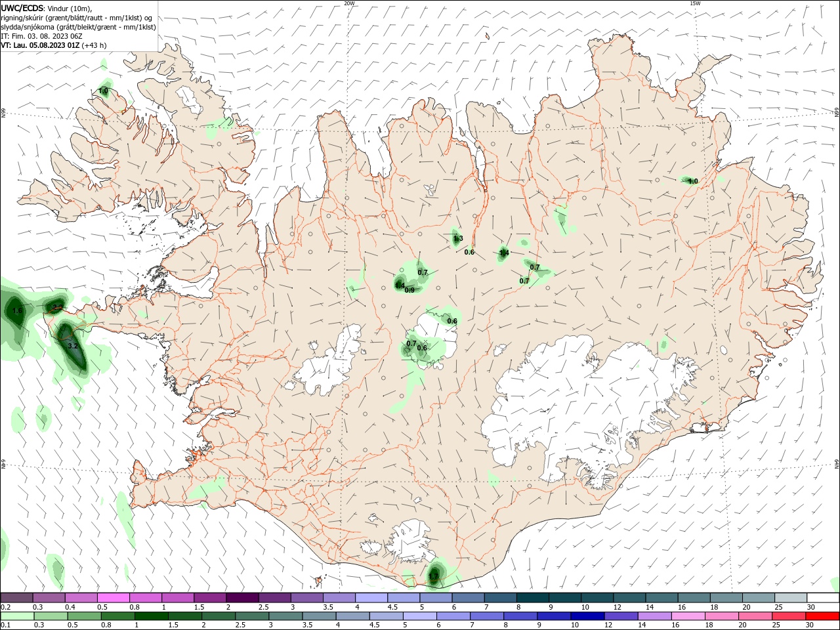Select the lightest green lower swatch at 0.1
Image resolution: width=840 pixels, height=630 pixels.
[16, 616]
